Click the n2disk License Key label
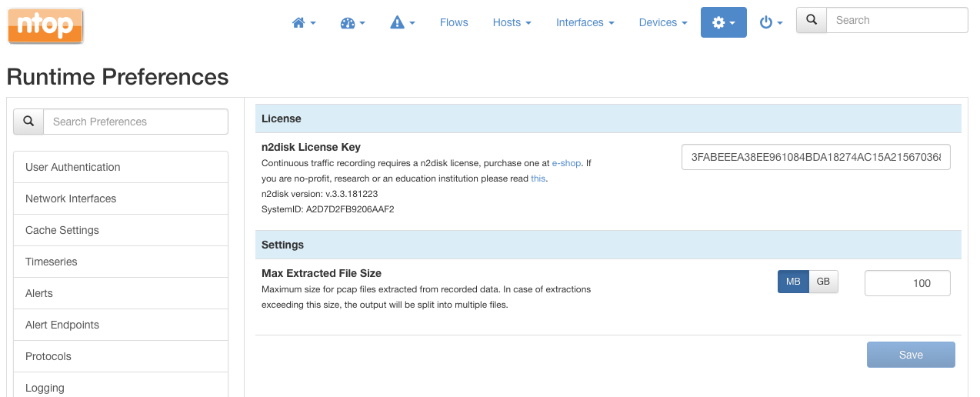The height and width of the screenshot is (397, 980). pyautogui.click(x=311, y=147)
